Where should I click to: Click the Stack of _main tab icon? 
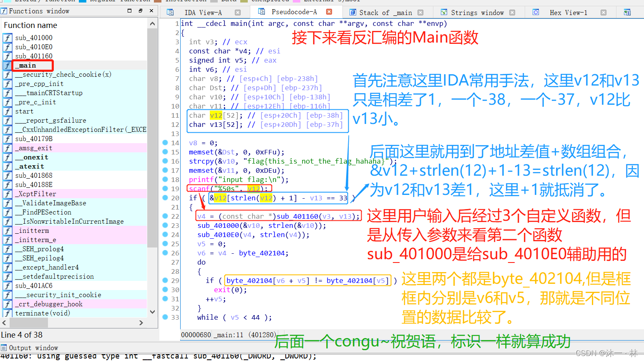pos(353,13)
